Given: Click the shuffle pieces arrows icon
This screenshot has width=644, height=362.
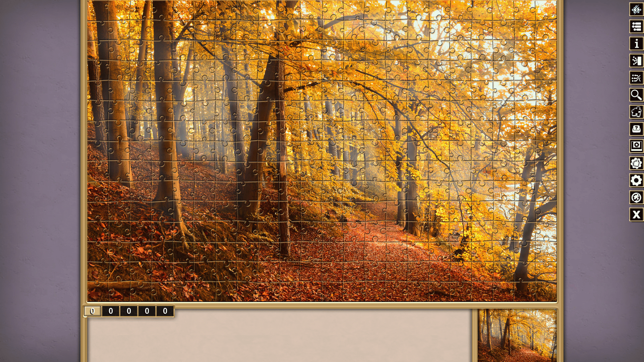Looking at the screenshot, I should point(636,78).
